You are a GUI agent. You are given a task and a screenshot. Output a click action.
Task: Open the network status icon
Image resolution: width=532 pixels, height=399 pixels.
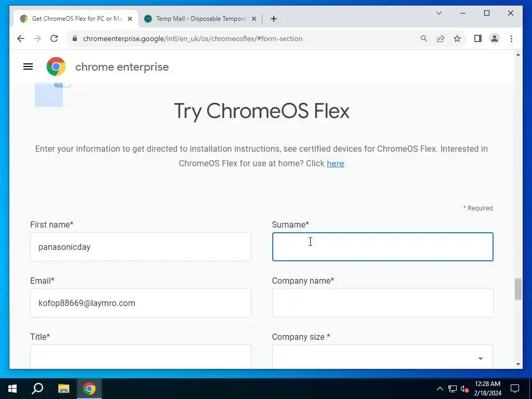453,389
